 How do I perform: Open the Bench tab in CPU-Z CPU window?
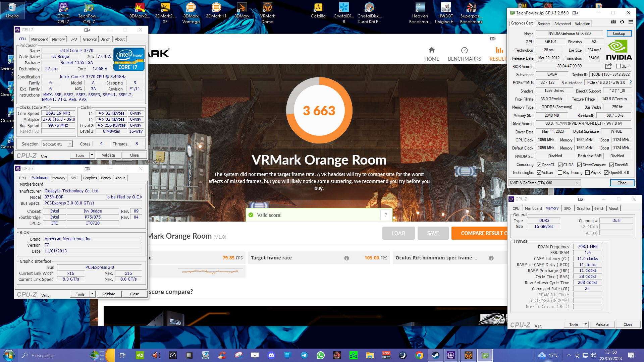105,39
